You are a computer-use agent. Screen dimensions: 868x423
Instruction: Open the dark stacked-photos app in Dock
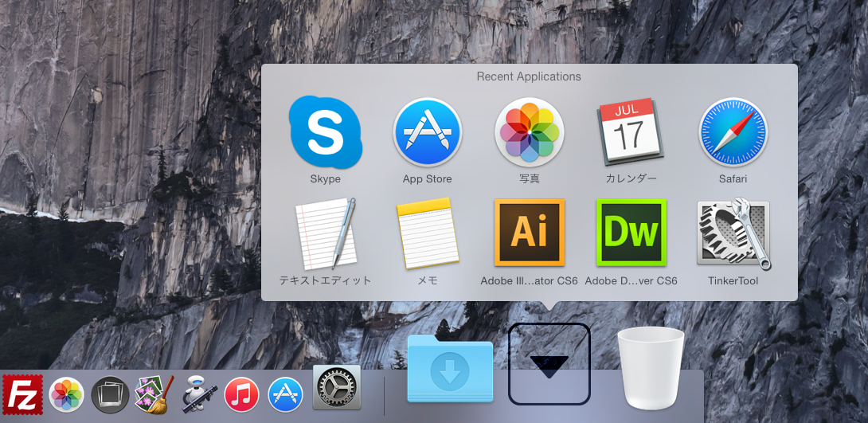click(110, 395)
